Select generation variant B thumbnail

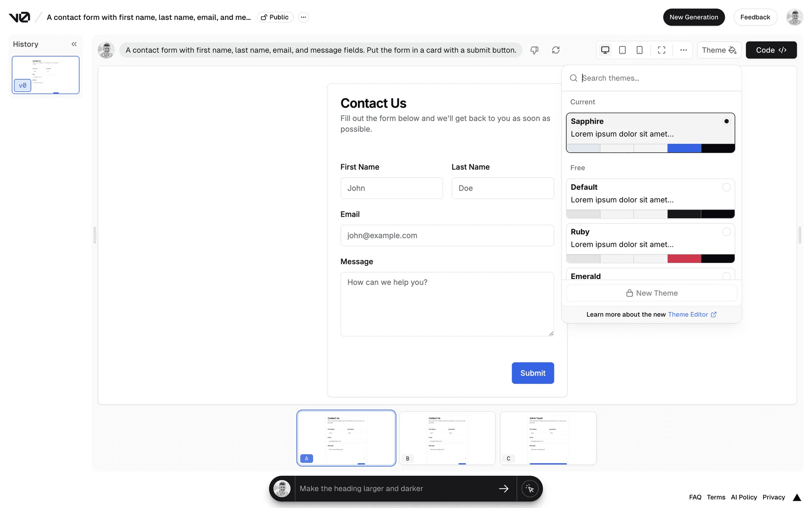(x=447, y=438)
